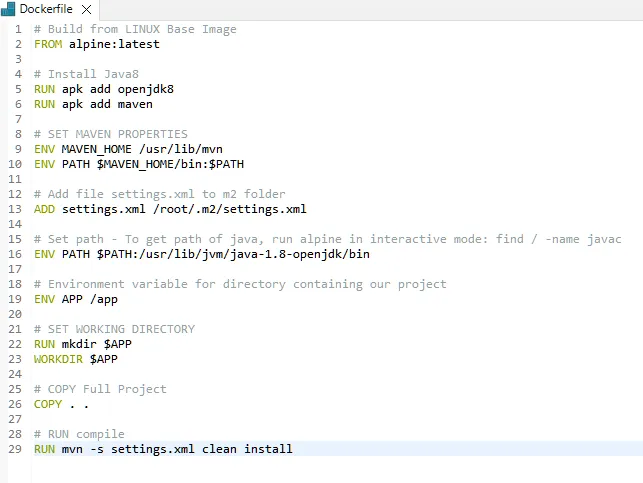The height and width of the screenshot is (483, 643).
Task: Click the comment '# RUN compile'
Action: point(79,434)
